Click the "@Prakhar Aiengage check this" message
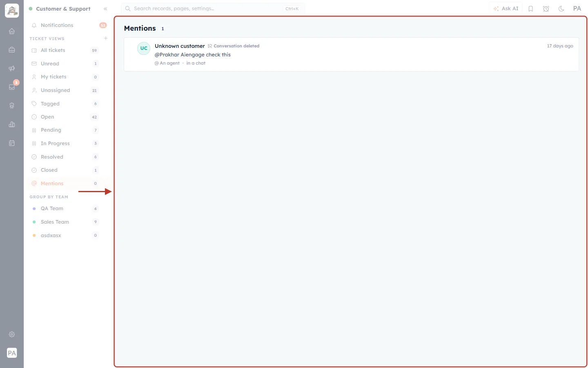Image resolution: width=588 pixels, height=368 pixels. coord(193,55)
